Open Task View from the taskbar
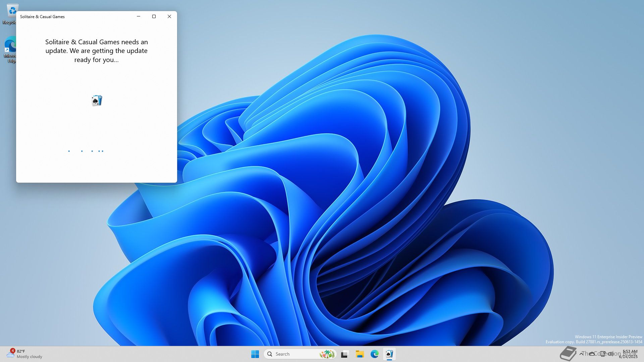The image size is (644, 362). click(x=344, y=354)
